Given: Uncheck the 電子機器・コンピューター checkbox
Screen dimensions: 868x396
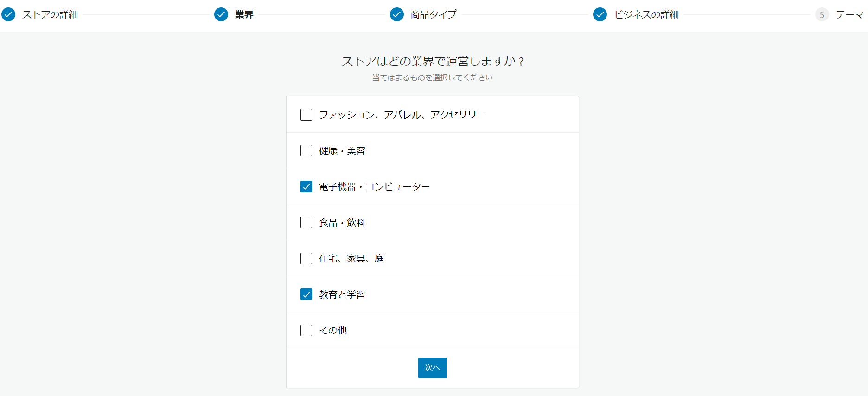Looking at the screenshot, I should [x=306, y=186].
